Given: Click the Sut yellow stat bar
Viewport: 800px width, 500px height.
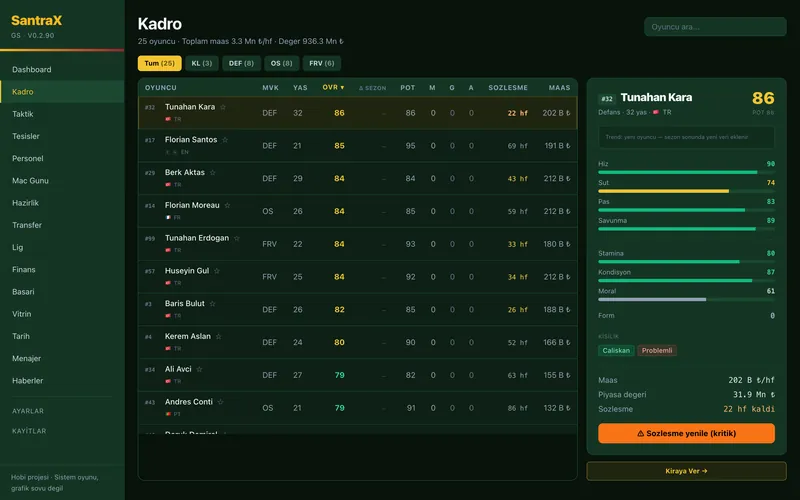Looking at the screenshot, I should 686,191.
